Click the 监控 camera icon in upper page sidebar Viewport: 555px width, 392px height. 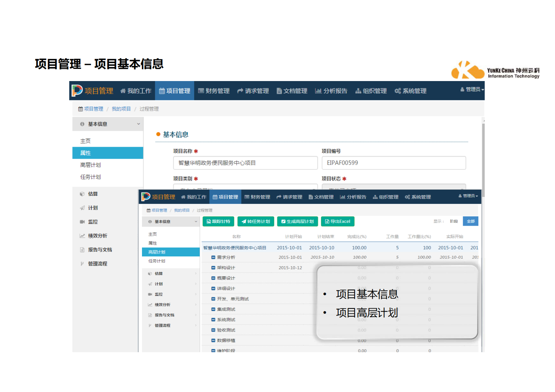82,222
